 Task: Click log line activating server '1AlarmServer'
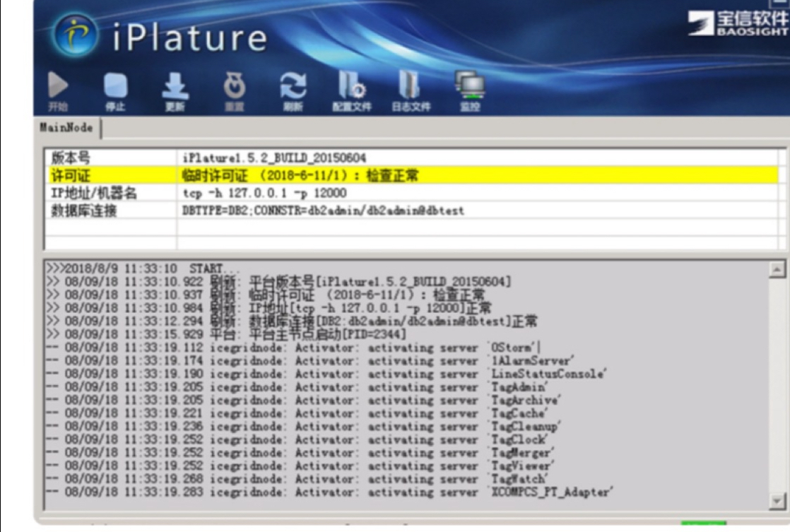point(310,361)
